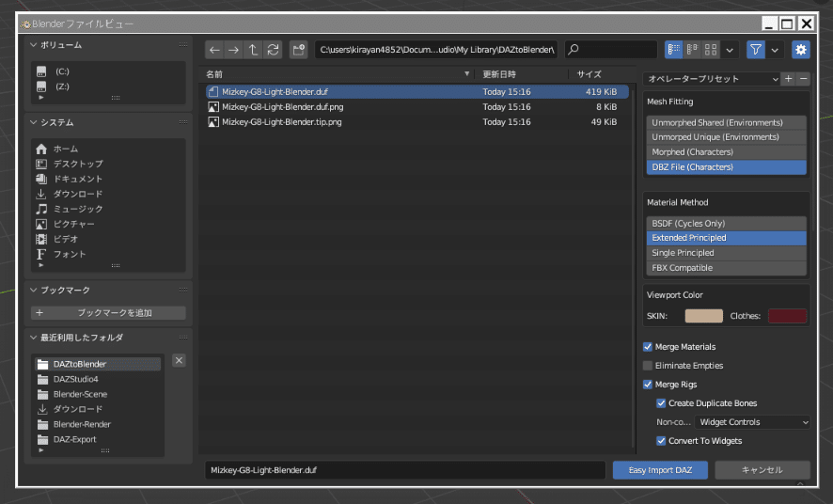Refresh the file list
Screen dimensions: 833x504
coord(273,50)
